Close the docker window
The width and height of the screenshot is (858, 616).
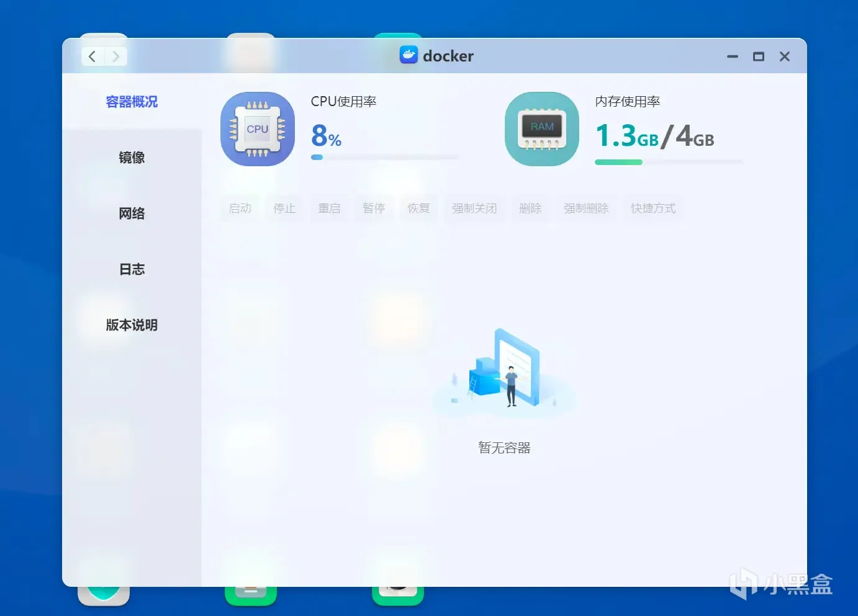(785, 56)
